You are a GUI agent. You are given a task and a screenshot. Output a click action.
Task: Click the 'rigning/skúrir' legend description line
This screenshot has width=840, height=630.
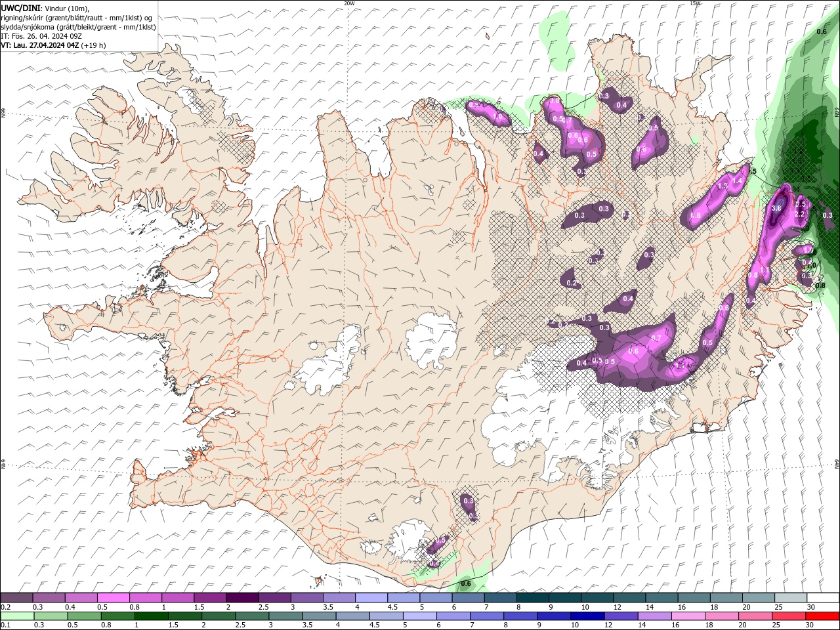click(77, 18)
